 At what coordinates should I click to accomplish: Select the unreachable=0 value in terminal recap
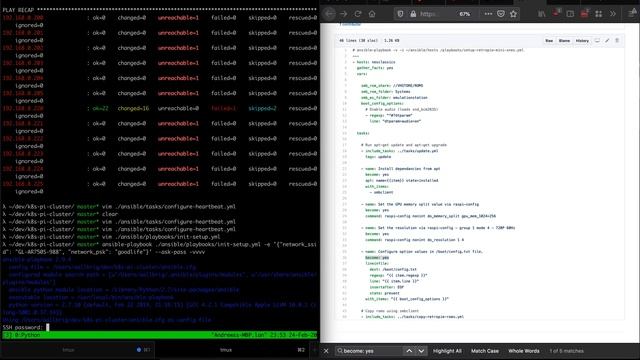pyautogui.click(x=178, y=109)
